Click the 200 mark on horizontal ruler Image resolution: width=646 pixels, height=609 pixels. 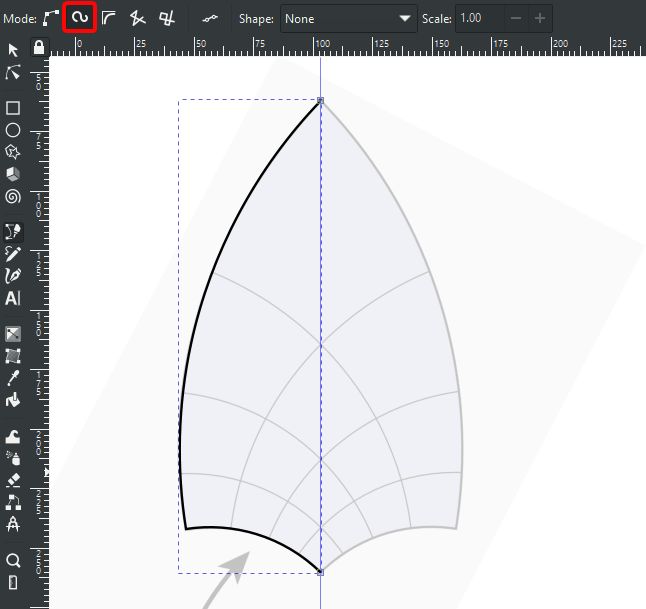pos(560,43)
